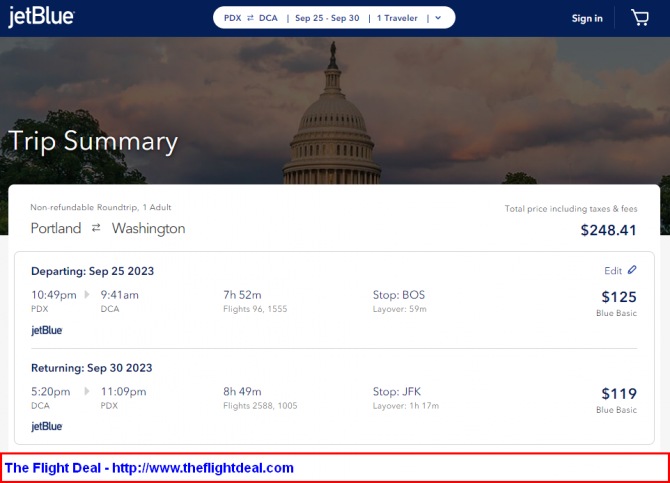Viewport: 670px width, 483px height.
Task: Click the theflightdeal.com link
Action: click(x=203, y=468)
